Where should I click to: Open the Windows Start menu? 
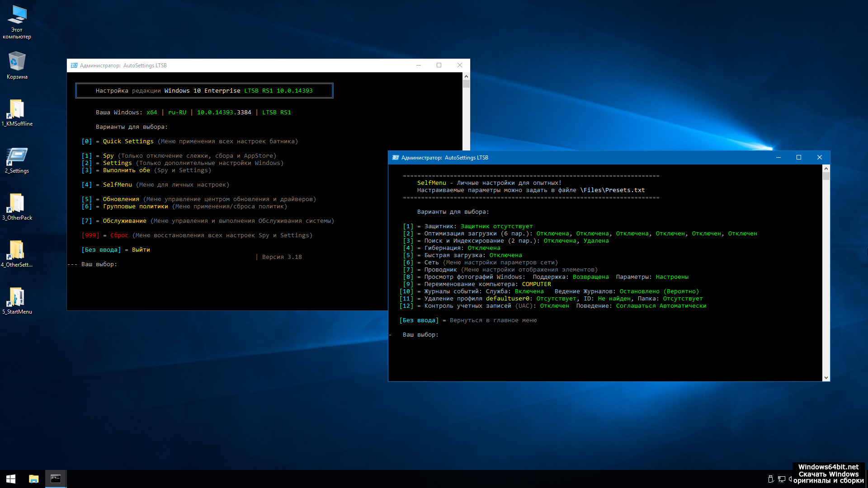click(x=11, y=479)
